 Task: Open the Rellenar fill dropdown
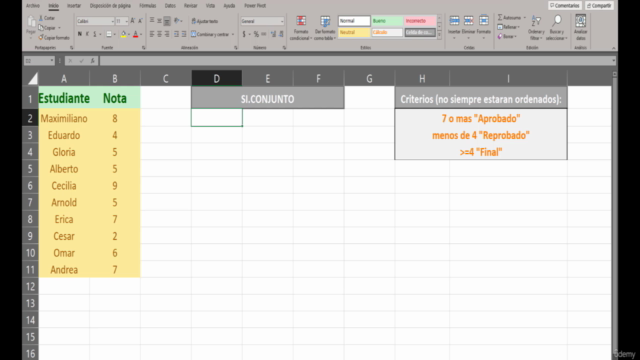click(x=508, y=27)
